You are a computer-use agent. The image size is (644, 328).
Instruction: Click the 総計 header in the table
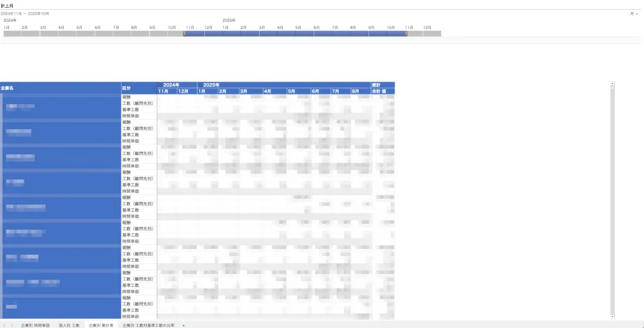pyautogui.click(x=383, y=85)
